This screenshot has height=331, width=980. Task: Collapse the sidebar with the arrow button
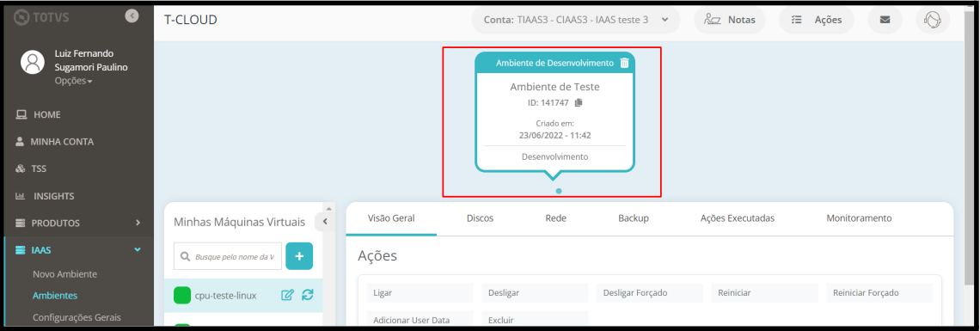click(132, 16)
